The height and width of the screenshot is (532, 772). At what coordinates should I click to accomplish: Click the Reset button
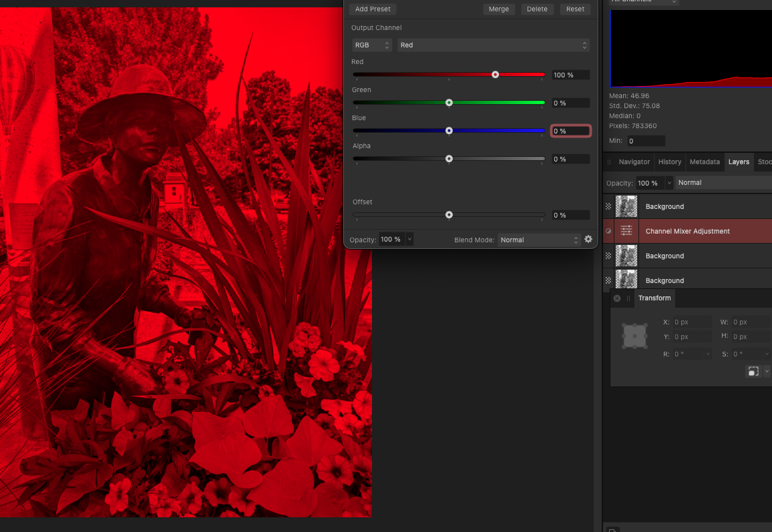point(575,9)
